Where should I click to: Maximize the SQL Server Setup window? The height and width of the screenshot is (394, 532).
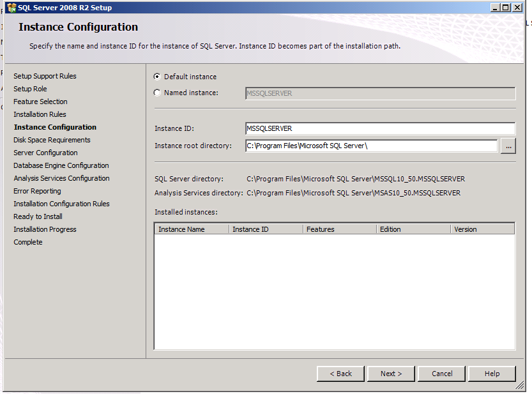pyautogui.click(x=506, y=8)
